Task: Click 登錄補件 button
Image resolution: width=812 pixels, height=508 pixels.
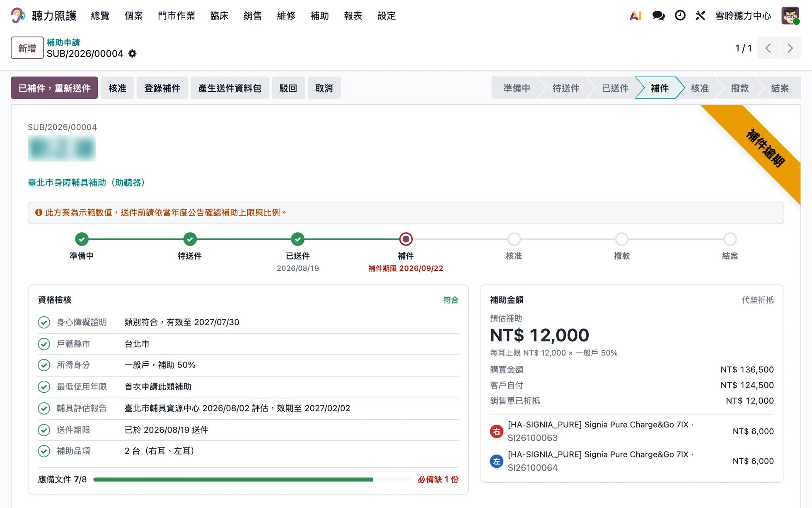Action: (x=162, y=88)
